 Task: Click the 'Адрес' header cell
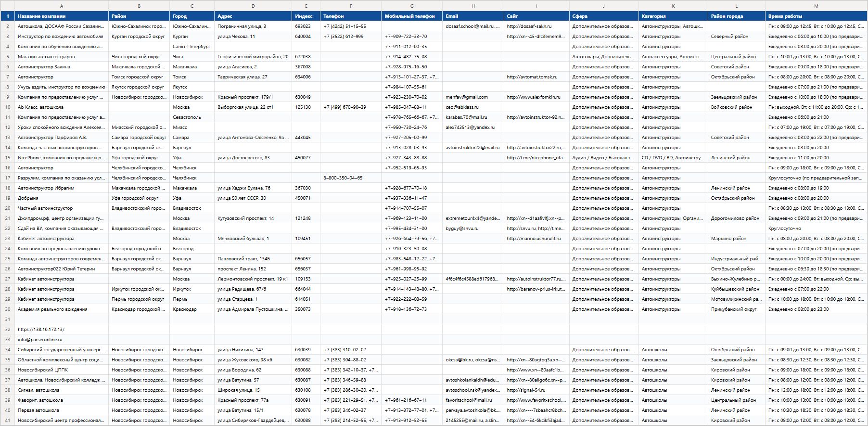click(x=253, y=16)
